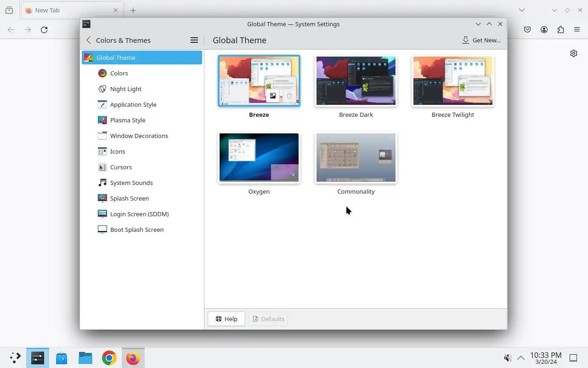Open Firefox View recent browsing icon
Screen dimensions: 588x368
pyautogui.click(x=9, y=10)
